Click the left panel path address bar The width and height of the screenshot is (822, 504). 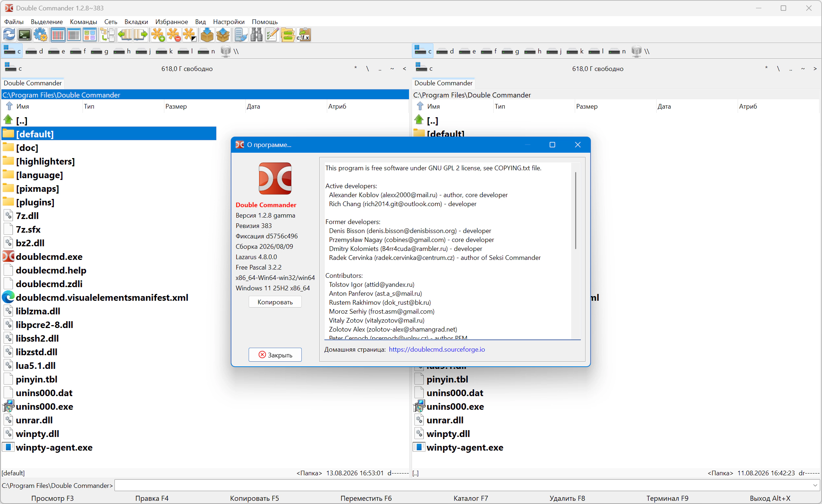coord(205,95)
